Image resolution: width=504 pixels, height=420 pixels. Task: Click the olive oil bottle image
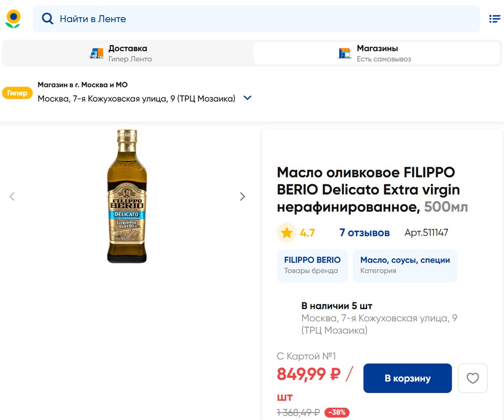coord(127,196)
